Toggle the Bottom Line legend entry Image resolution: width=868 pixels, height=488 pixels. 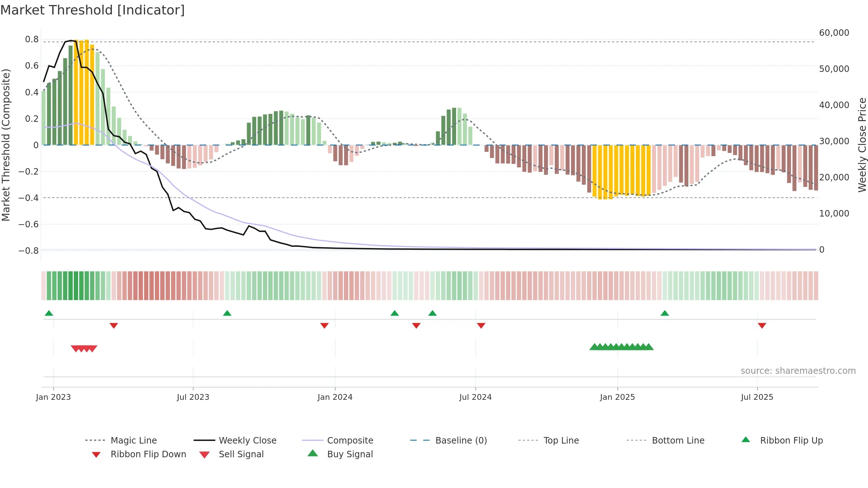pos(665,440)
